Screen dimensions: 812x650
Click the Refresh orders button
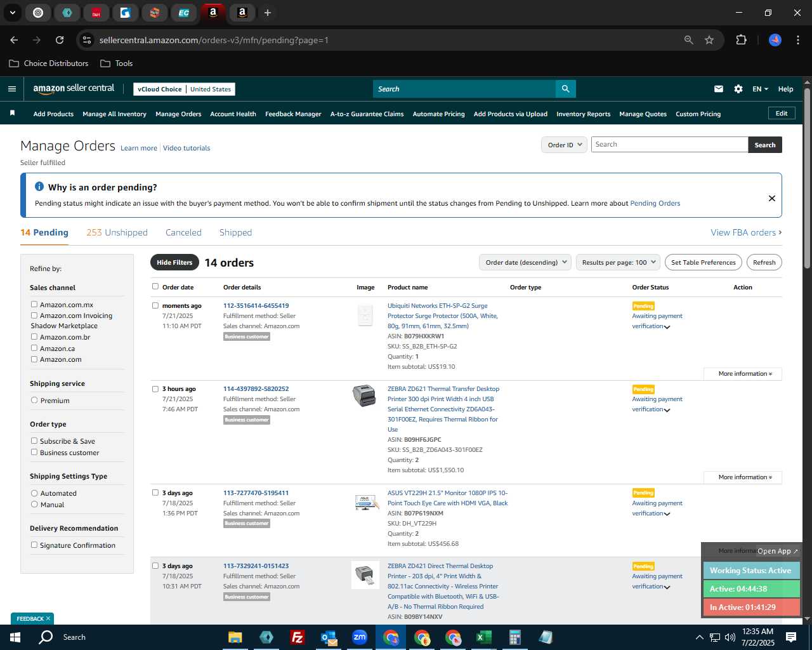coord(764,262)
